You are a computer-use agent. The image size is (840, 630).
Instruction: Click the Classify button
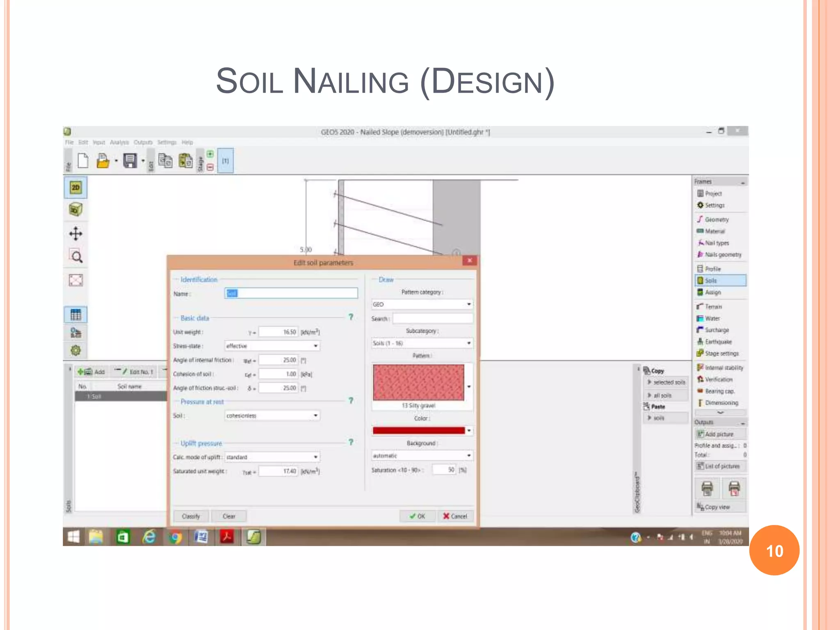click(x=191, y=516)
